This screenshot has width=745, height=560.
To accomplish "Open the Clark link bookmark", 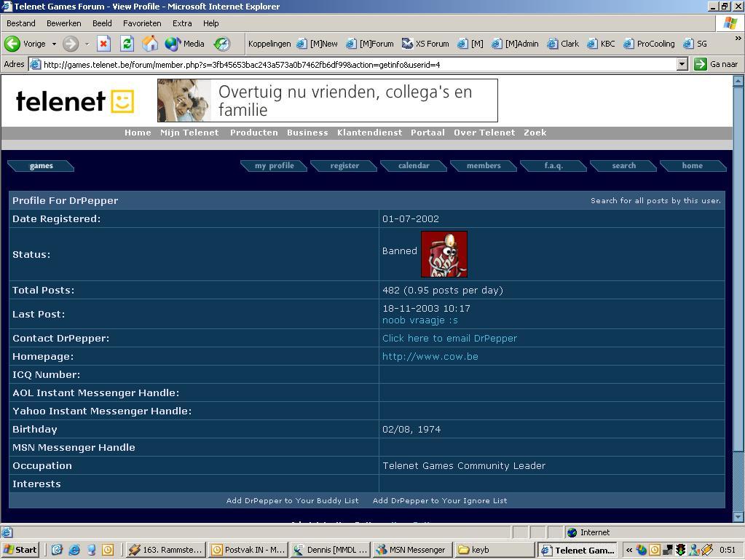I will coord(563,44).
